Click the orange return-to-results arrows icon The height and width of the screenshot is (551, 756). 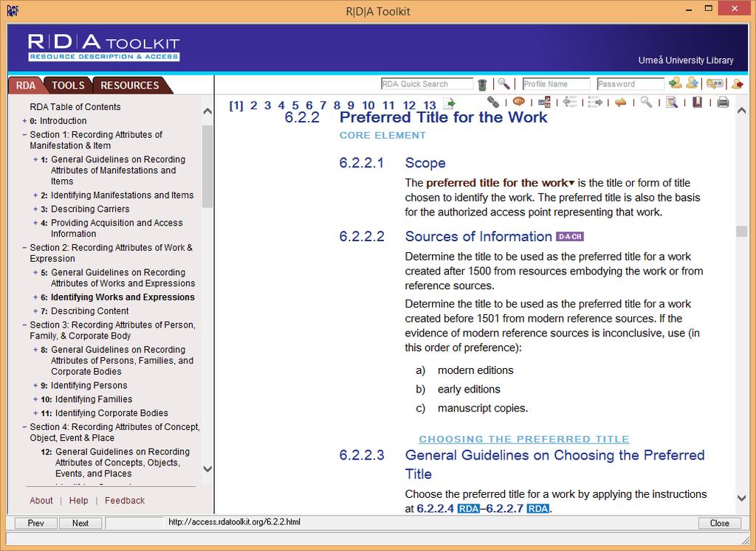(620, 102)
